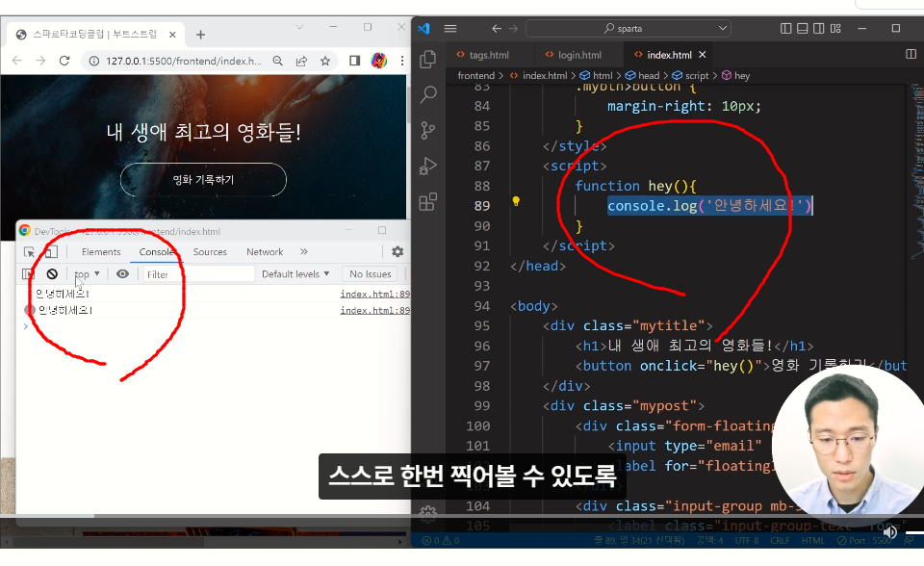Close the 스파르타코딩클럽 browser tab
The image size is (924, 566).
[172, 35]
